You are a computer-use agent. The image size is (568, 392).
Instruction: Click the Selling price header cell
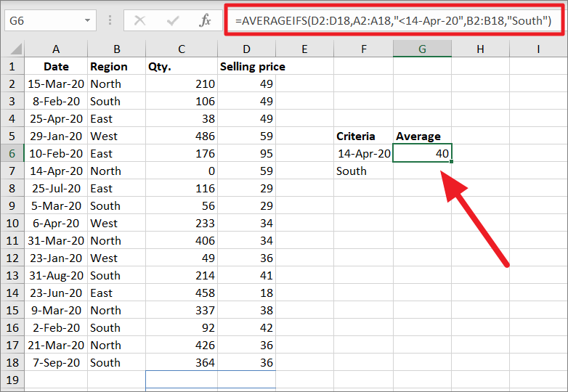[x=247, y=66]
